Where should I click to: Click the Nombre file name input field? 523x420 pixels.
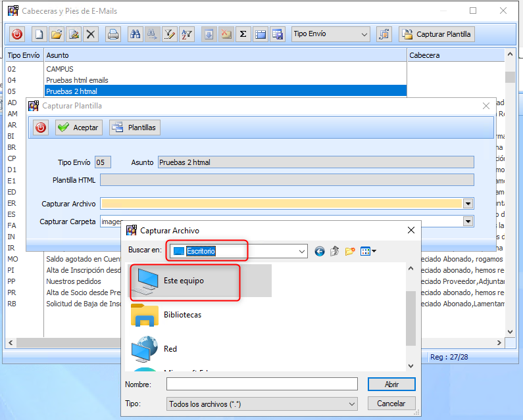tap(262, 384)
